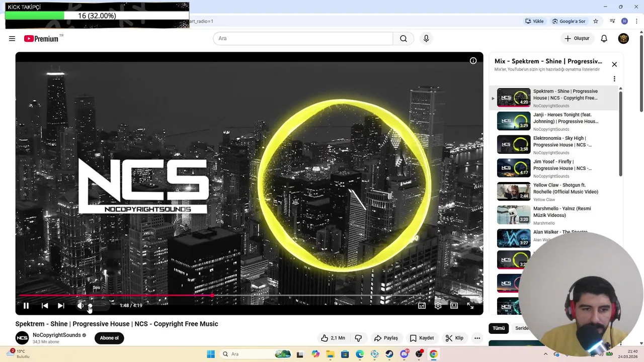644x362 pixels.
Task: Open the NoCopyrightSounds channel avatar
Action: [22, 338]
